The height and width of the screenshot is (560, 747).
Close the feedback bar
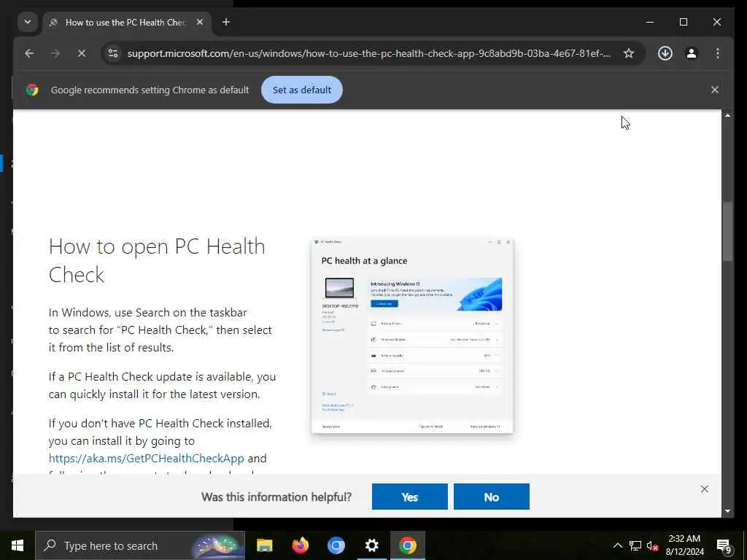point(704,489)
